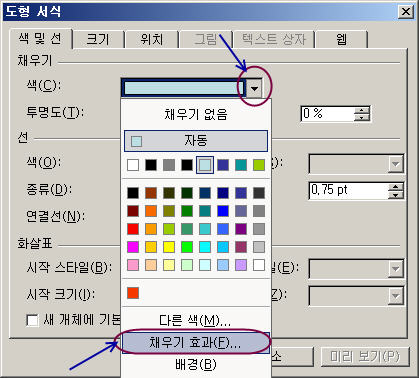This screenshot has width=419, height=378.
Task: Pick the pure blue color swatch
Action: tap(223, 211)
